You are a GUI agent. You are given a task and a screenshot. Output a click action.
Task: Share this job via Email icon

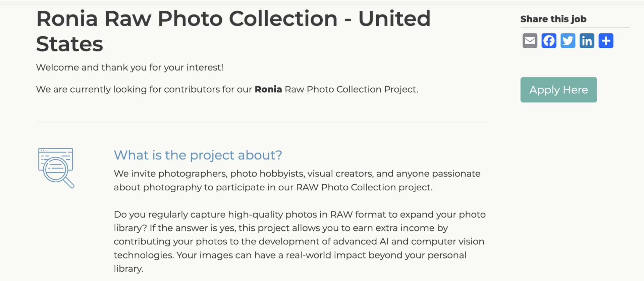530,41
